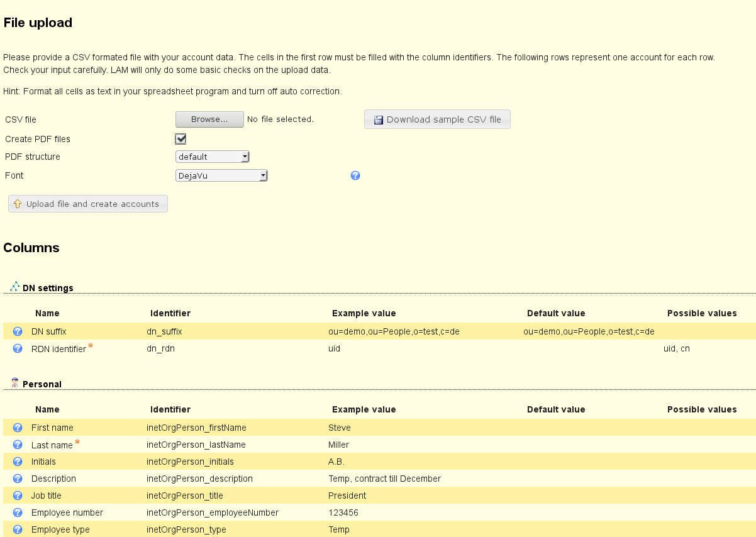The image size is (756, 537).
Task: Click the 'No file selected.' file field
Action: [281, 119]
